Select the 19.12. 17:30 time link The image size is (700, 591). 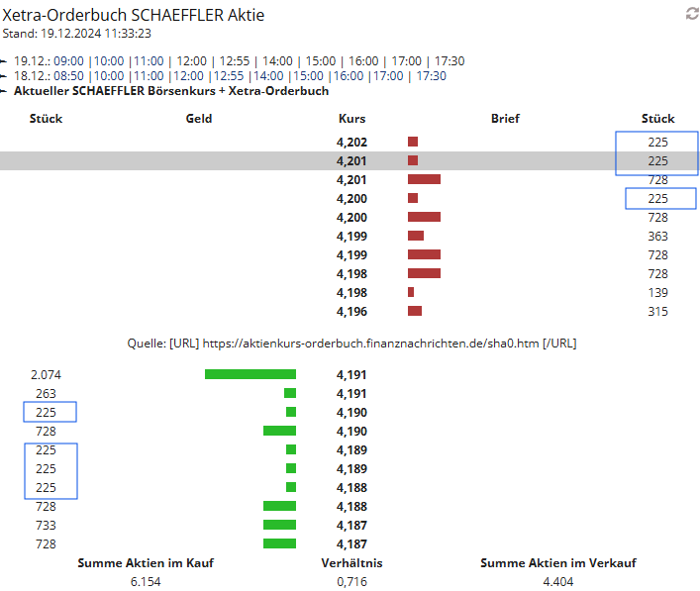(450, 61)
